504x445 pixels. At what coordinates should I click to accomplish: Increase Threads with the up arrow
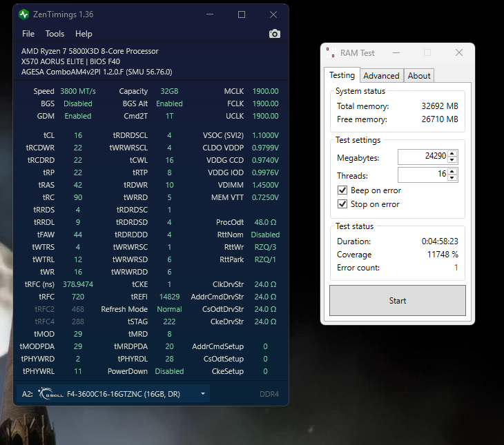tap(452, 172)
